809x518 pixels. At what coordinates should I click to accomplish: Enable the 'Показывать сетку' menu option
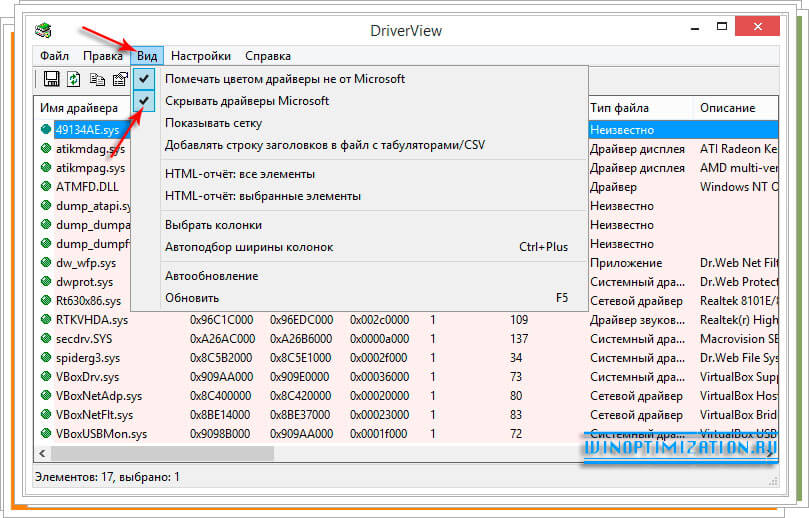point(213,123)
